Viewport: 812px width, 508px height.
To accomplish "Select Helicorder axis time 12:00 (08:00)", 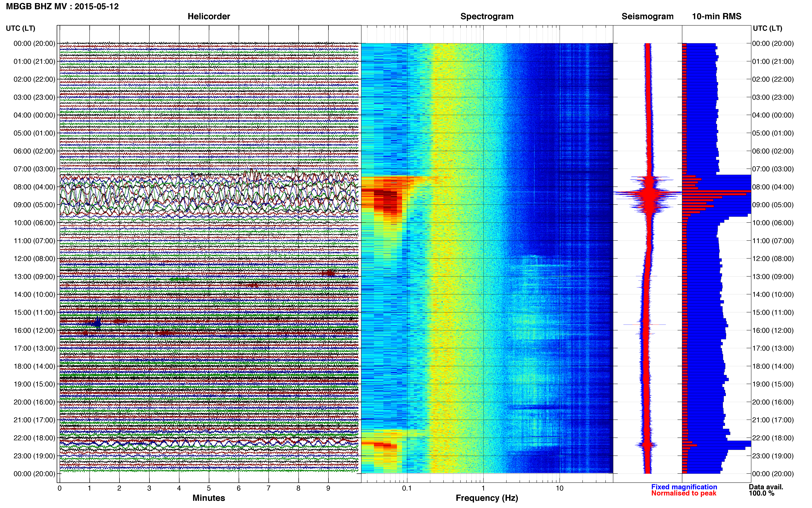I will [34, 259].
